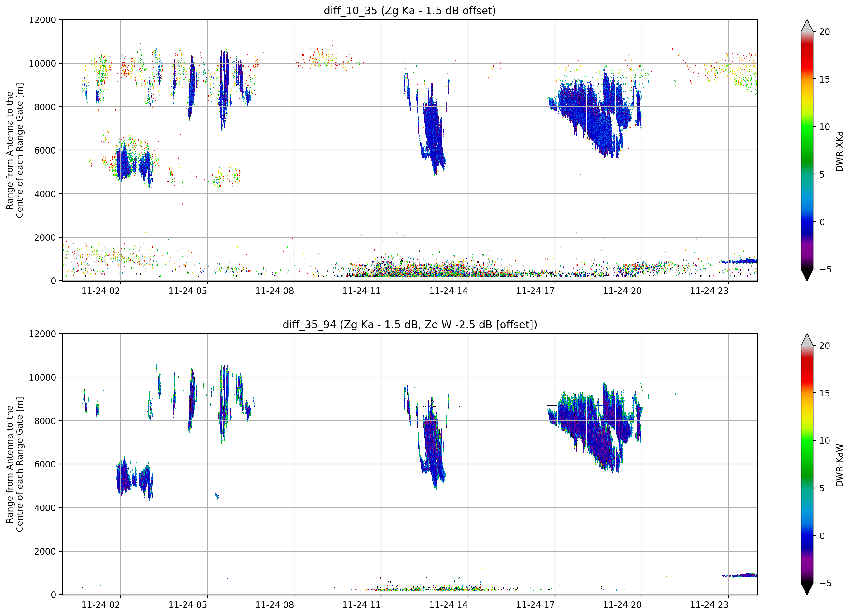Click y-tick "4000" on the diff_35_94 plot
This screenshot has height=616, width=850.
click(x=45, y=508)
